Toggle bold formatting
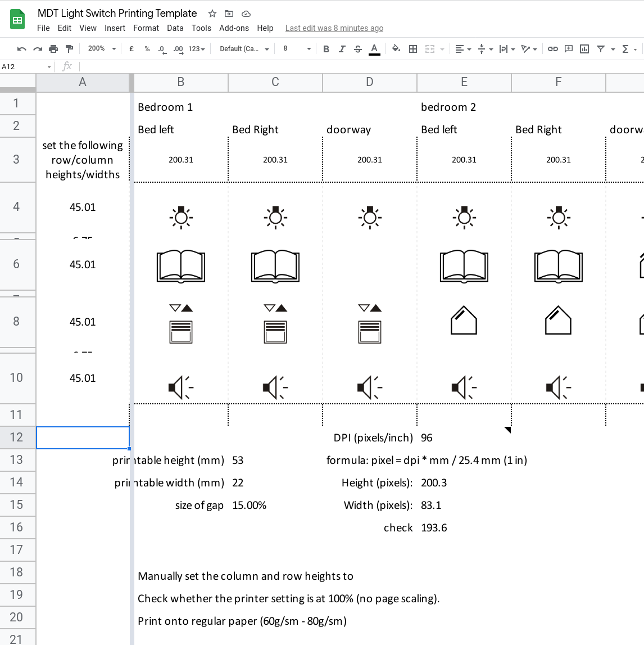Image resolution: width=644 pixels, height=645 pixels. coord(326,49)
